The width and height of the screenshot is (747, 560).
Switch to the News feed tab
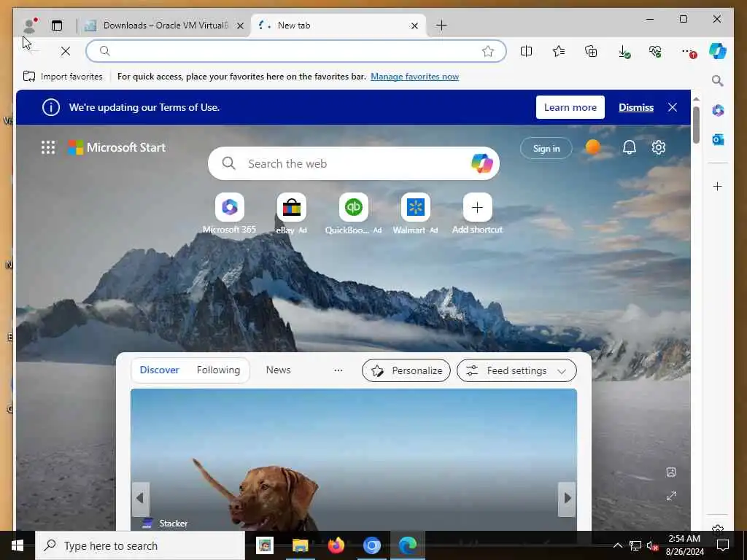[278, 370]
